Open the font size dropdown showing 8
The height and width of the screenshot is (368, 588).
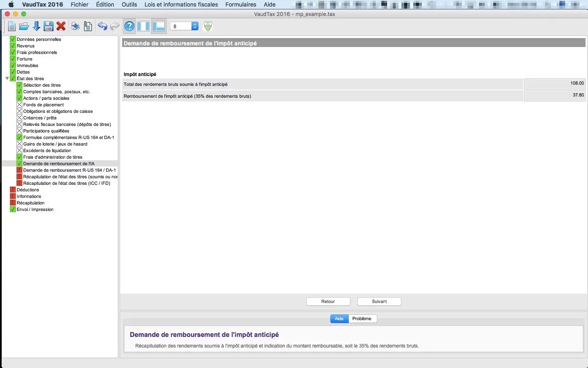tap(184, 26)
